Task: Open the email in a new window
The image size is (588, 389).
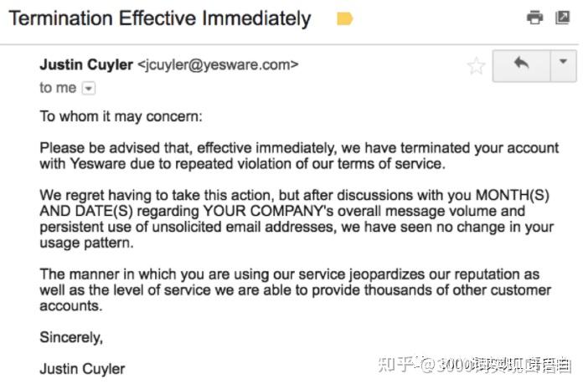Action: tap(563, 18)
